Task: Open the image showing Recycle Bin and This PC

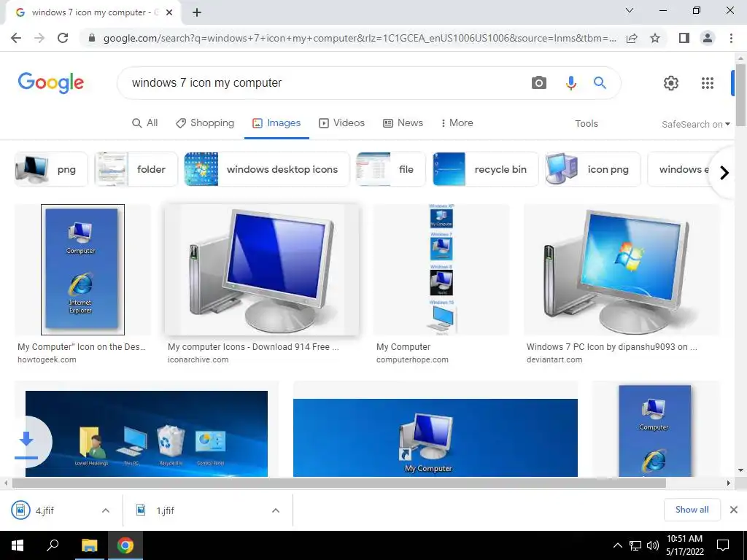Action: 146,433
